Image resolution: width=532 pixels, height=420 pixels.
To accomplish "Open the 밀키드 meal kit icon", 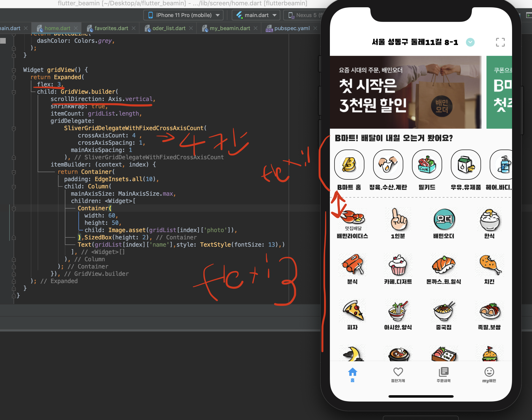I will point(427,165).
